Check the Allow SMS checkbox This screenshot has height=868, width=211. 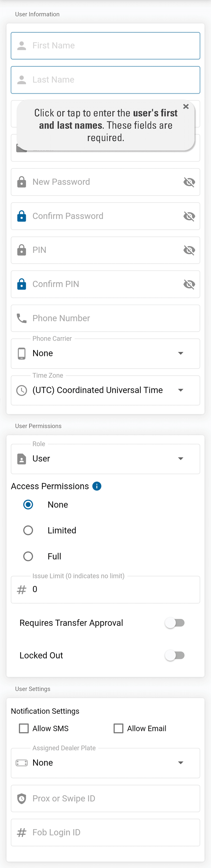click(x=24, y=728)
